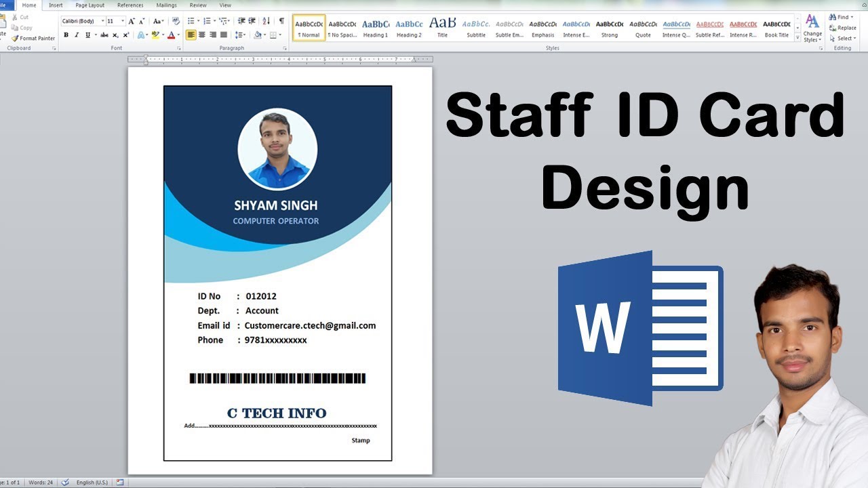Click the Borders icon

pos(275,35)
